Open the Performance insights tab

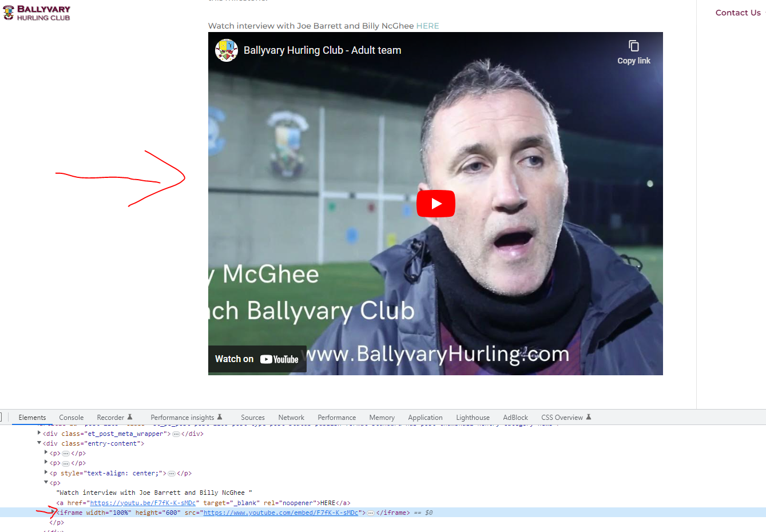(186, 418)
